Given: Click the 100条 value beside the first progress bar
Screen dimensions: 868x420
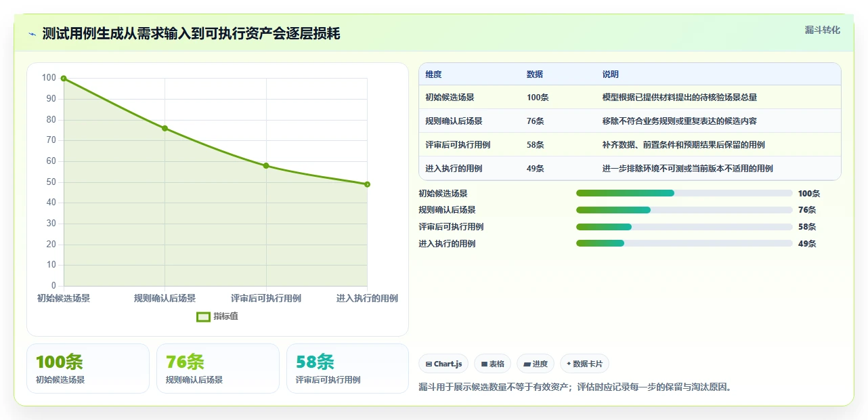Looking at the screenshot, I should [809, 194].
